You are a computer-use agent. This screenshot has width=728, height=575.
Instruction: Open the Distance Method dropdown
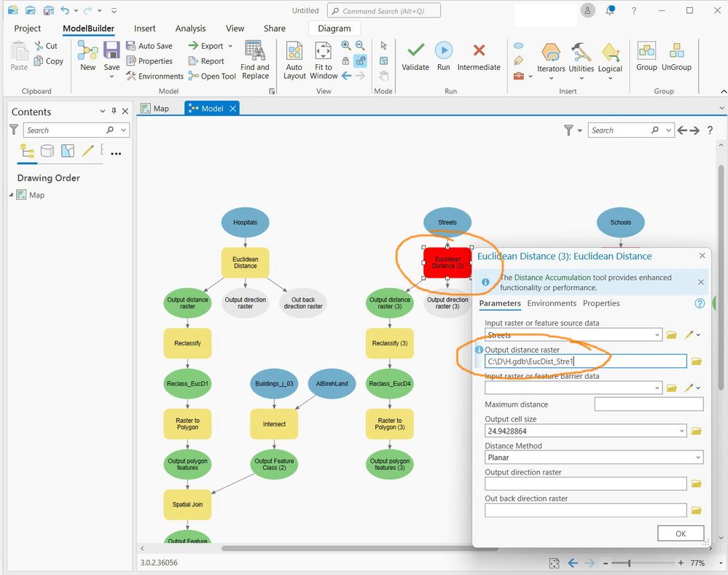click(593, 458)
